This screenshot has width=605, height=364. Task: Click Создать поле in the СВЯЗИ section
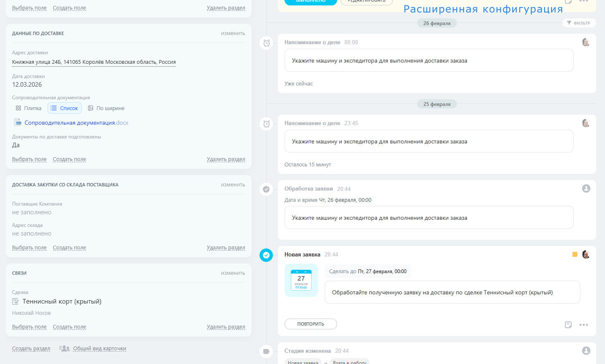click(x=69, y=327)
